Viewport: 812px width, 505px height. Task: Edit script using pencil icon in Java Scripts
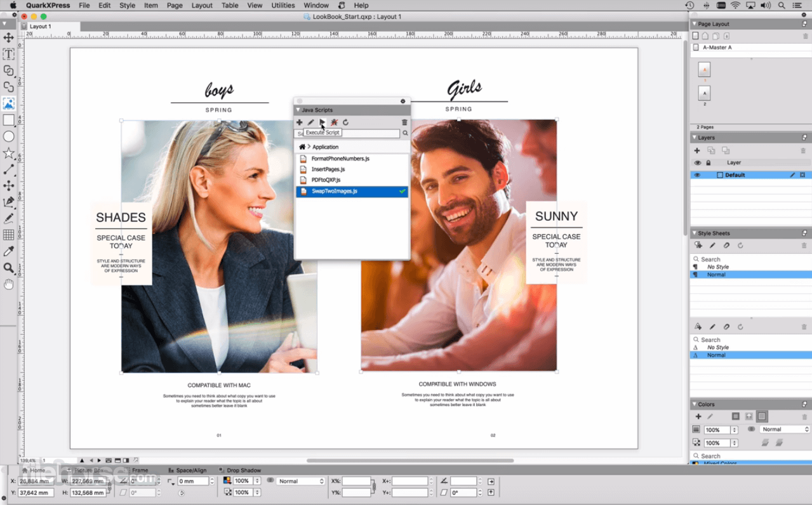point(310,122)
